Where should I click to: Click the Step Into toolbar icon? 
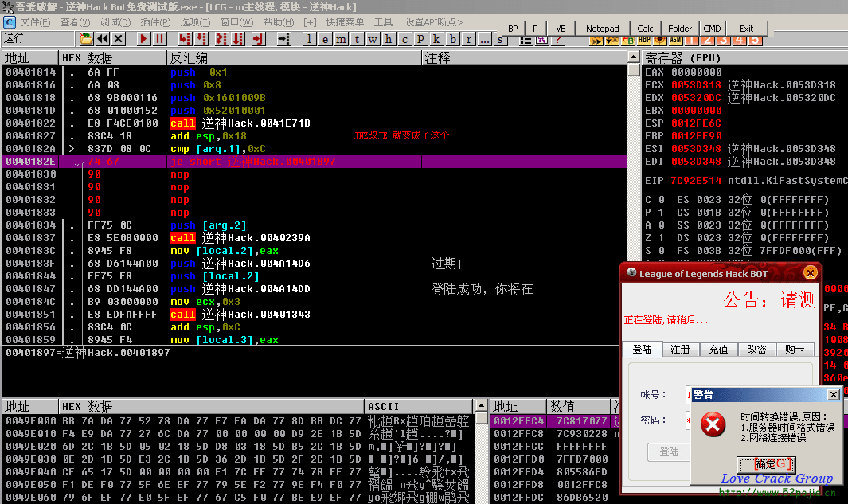185,39
